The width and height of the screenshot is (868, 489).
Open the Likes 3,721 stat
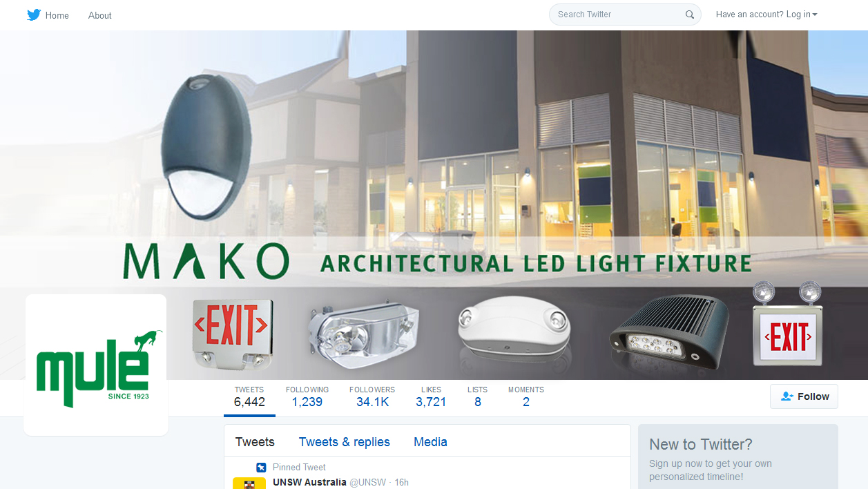point(431,397)
